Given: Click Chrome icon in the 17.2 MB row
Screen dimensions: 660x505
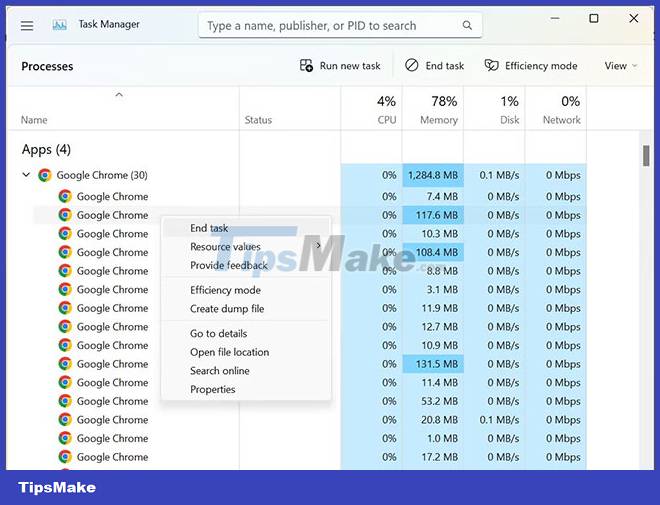Looking at the screenshot, I should pos(65,456).
